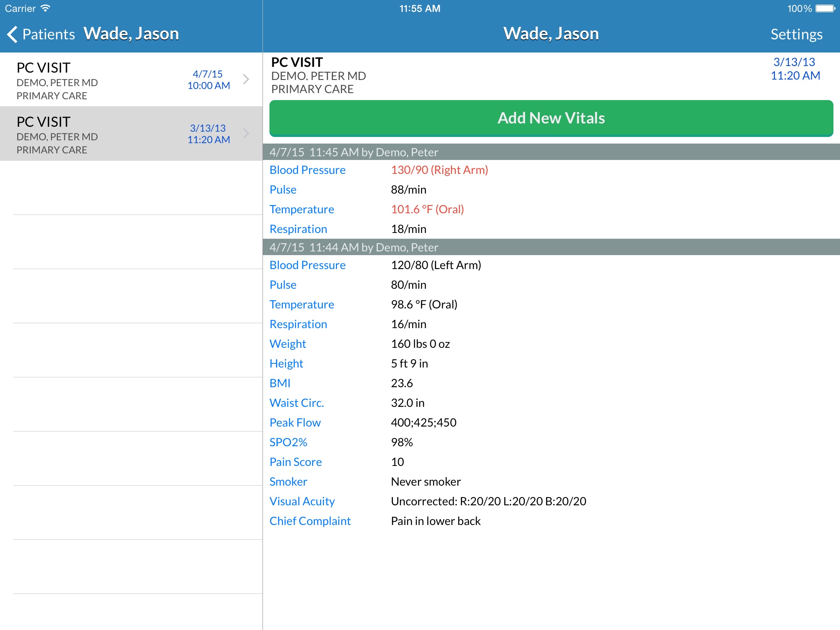This screenshot has height=630, width=840.
Task: Tap the Smoker status label
Action: pyautogui.click(x=288, y=482)
